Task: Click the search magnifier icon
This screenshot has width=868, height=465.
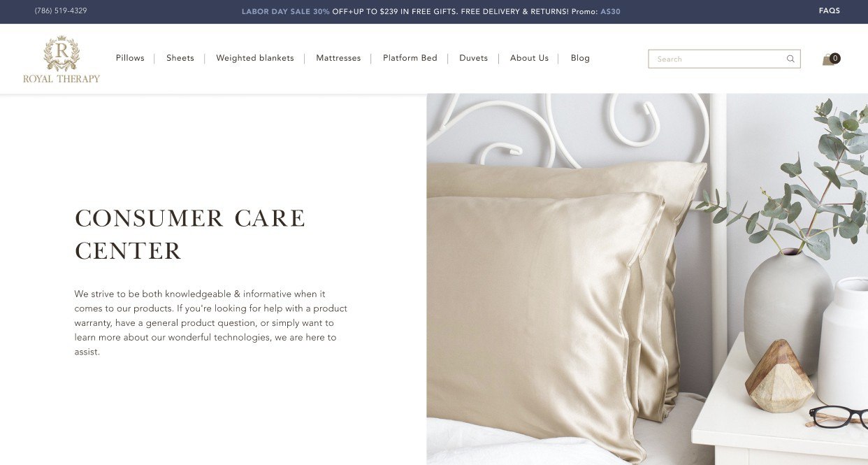Action: pos(790,59)
